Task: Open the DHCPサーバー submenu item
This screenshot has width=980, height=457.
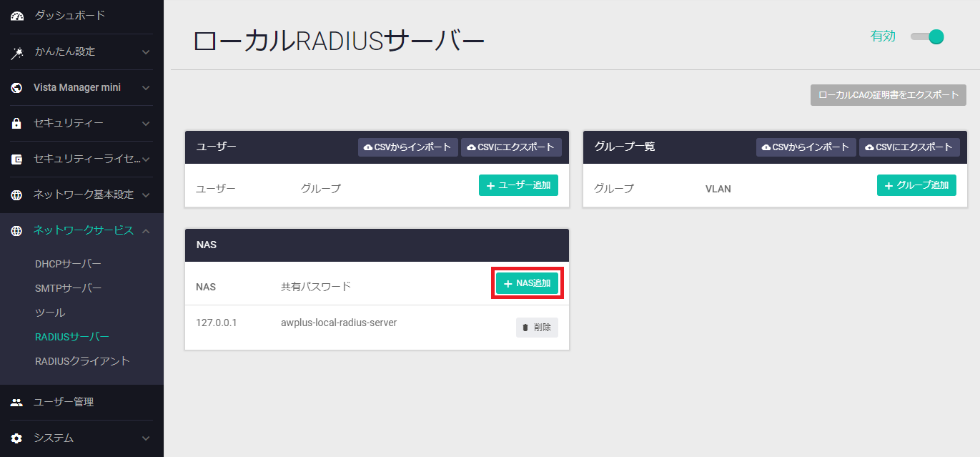Action: 68,264
